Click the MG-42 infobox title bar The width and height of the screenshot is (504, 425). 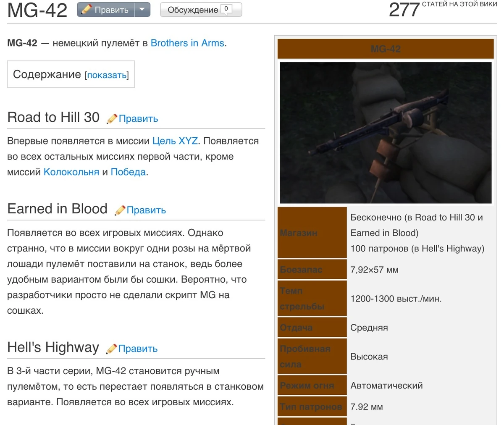pos(385,48)
